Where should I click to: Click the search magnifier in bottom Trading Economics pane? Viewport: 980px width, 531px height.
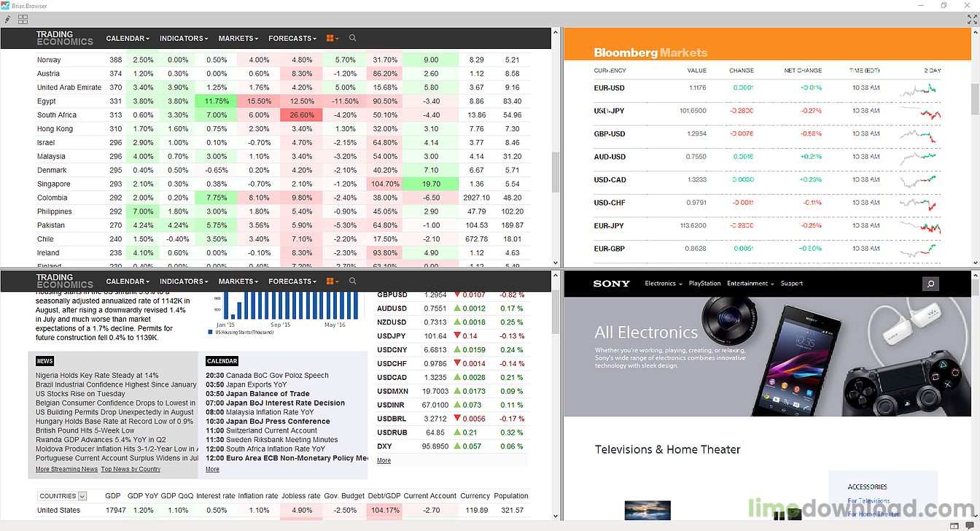tap(353, 281)
